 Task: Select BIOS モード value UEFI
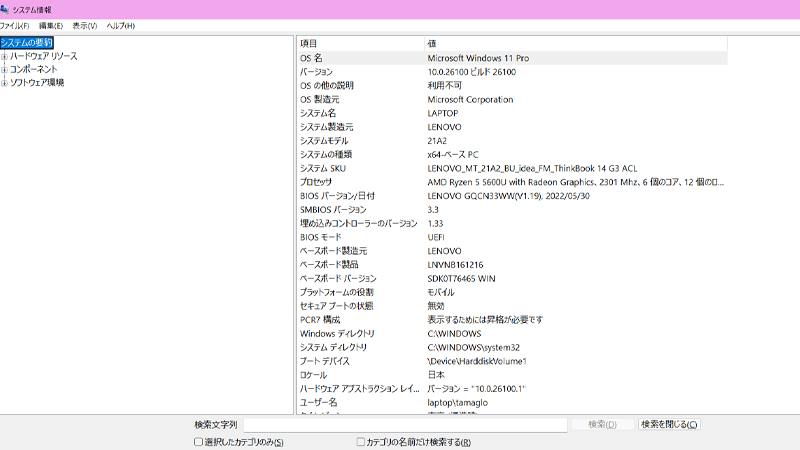click(x=436, y=237)
